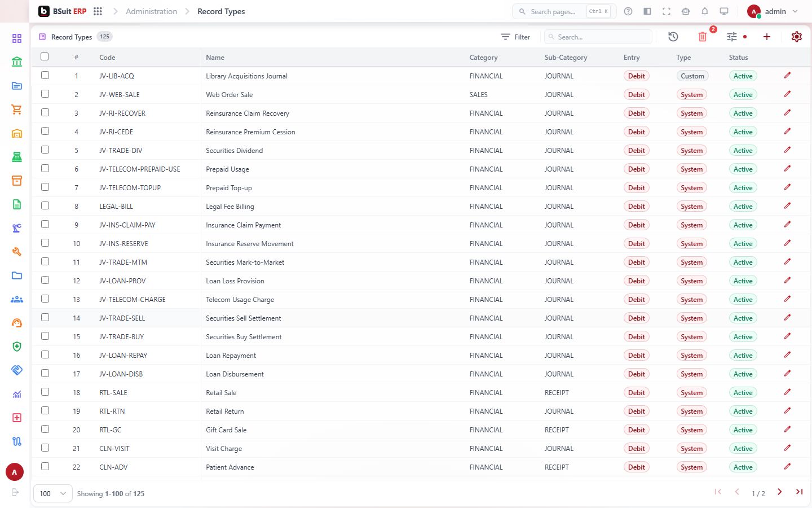Add a new record type with plus icon

coord(767,37)
